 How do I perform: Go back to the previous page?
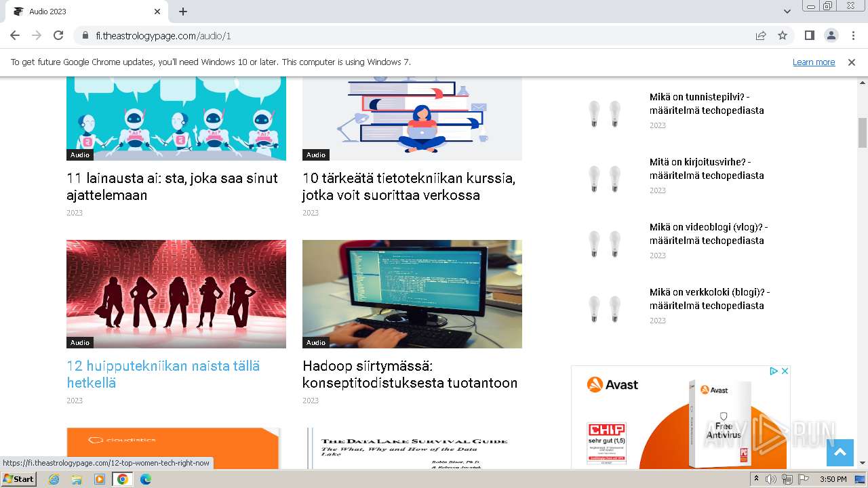15,35
